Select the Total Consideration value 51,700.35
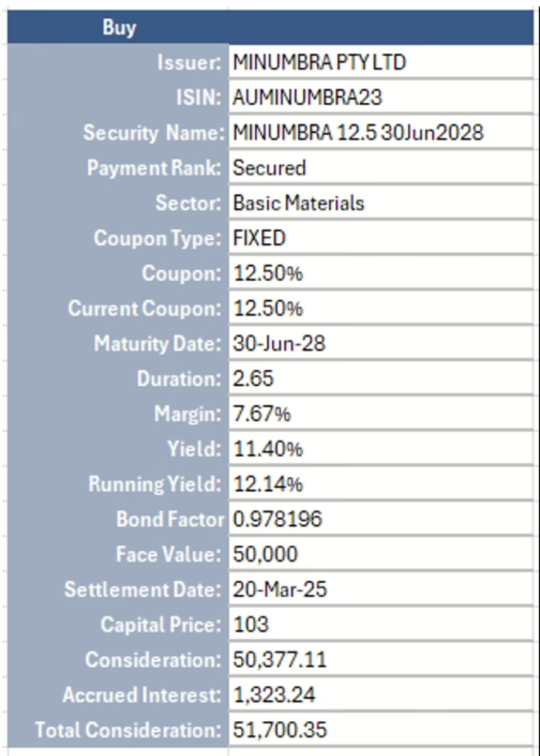The height and width of the screenshot is (756, 540). click(x=280, y=730)
